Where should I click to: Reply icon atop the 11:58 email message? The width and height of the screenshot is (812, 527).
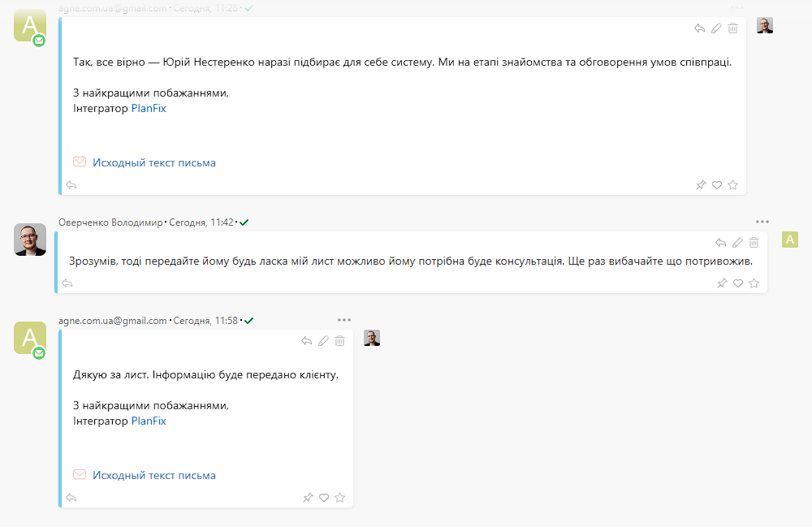[307, 340]
